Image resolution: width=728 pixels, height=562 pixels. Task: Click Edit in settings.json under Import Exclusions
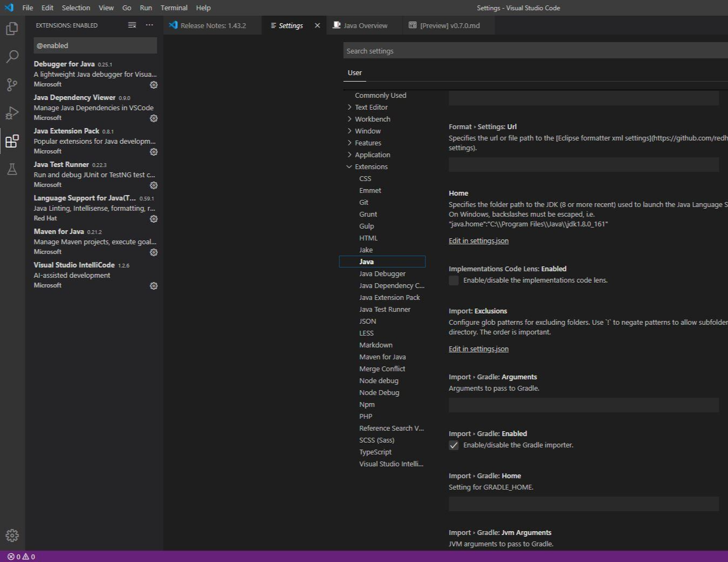pyautogui.click(x=478, y=349)
